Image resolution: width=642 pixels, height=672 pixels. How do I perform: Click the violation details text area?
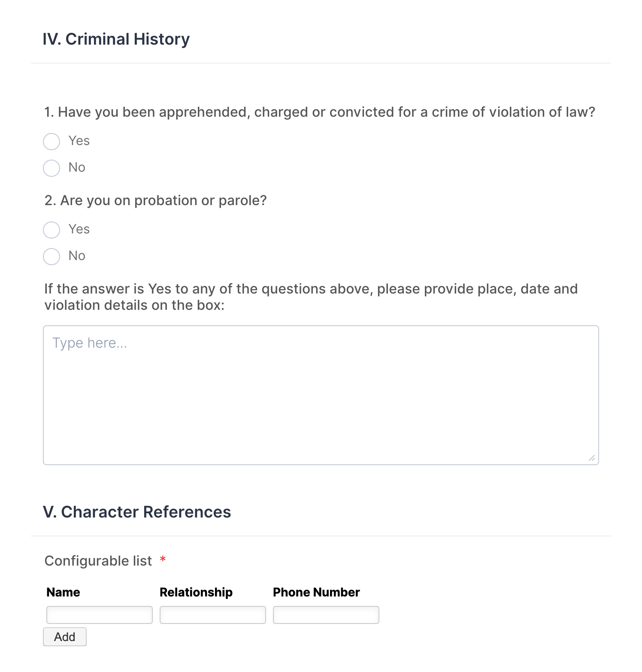point(321,395)
